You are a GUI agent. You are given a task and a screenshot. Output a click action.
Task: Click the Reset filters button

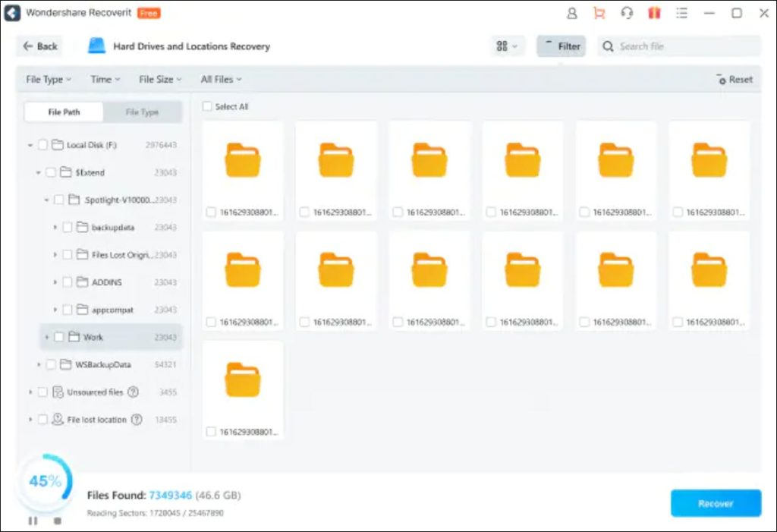[x=735, y=80]
